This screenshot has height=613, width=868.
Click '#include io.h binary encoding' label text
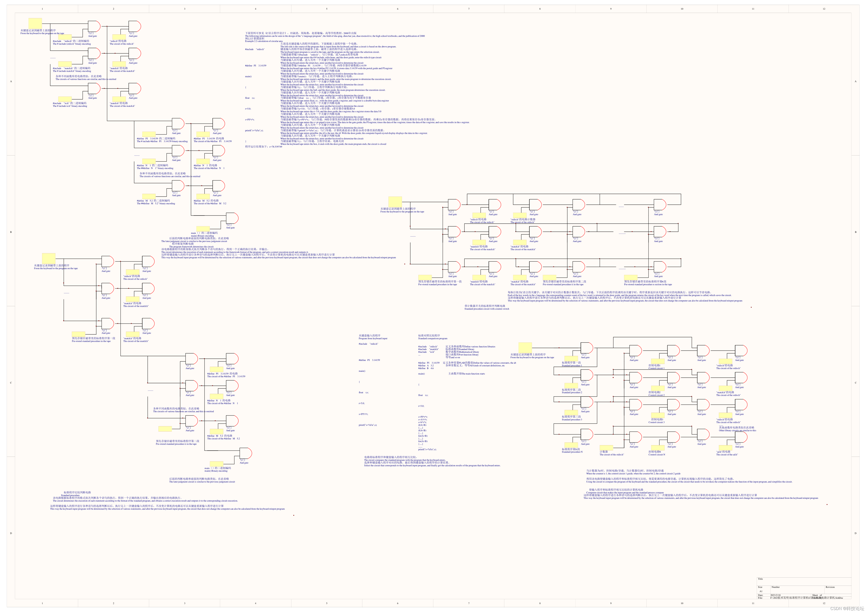pos(70,106)
